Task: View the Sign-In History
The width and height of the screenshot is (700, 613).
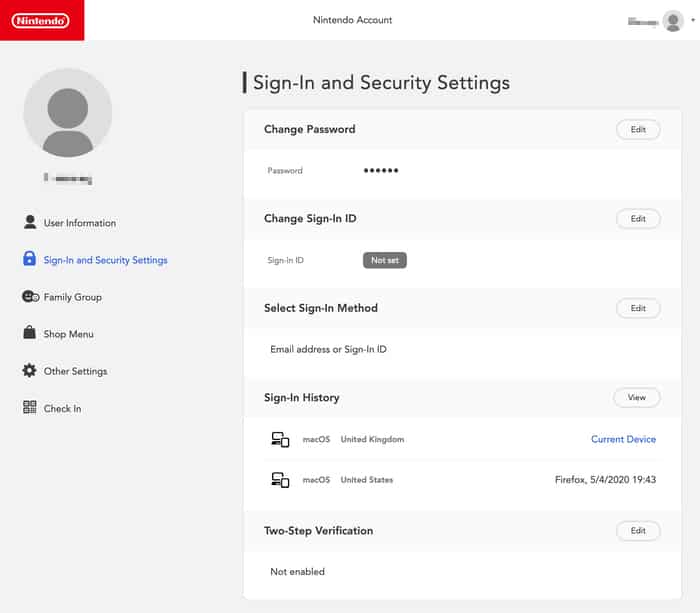Action: [x=637, y=397]
